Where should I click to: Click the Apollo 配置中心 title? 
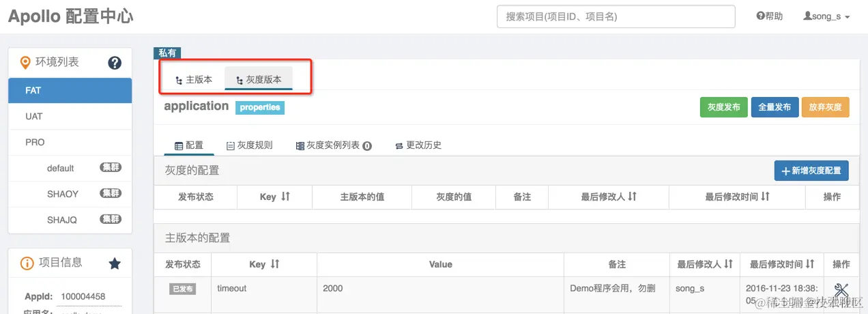pos(70,17)
